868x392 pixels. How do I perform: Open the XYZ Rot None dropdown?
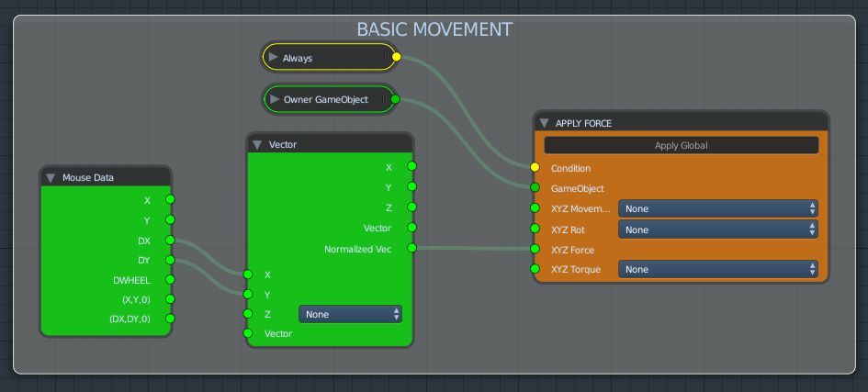click(718, 230)
